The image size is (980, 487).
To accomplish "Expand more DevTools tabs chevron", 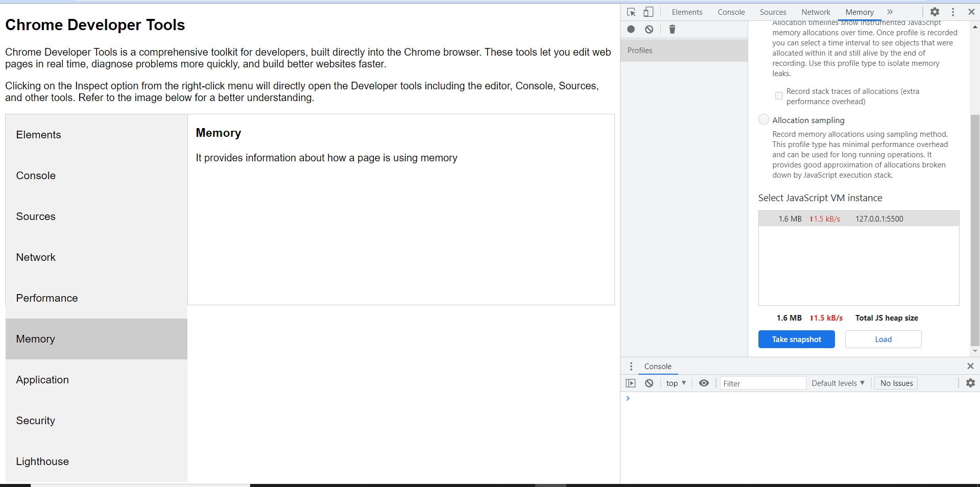I will coord(890,12).
